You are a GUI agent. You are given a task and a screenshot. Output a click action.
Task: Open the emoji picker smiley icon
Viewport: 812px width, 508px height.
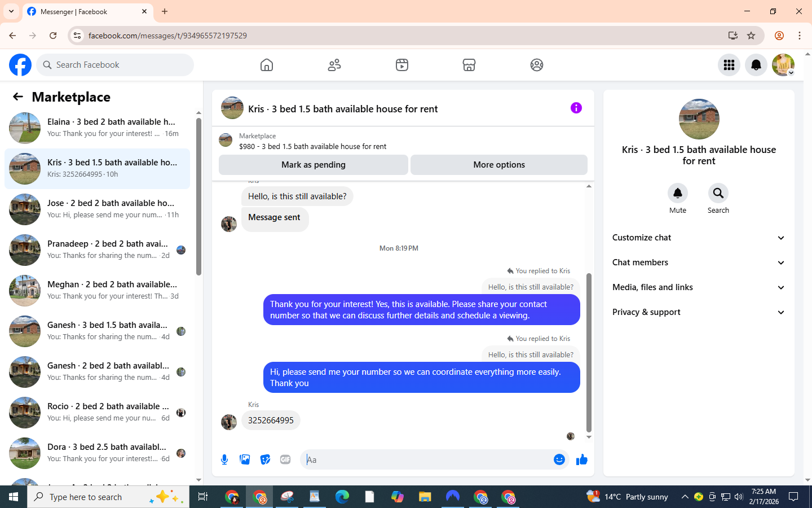click(559, 459)
